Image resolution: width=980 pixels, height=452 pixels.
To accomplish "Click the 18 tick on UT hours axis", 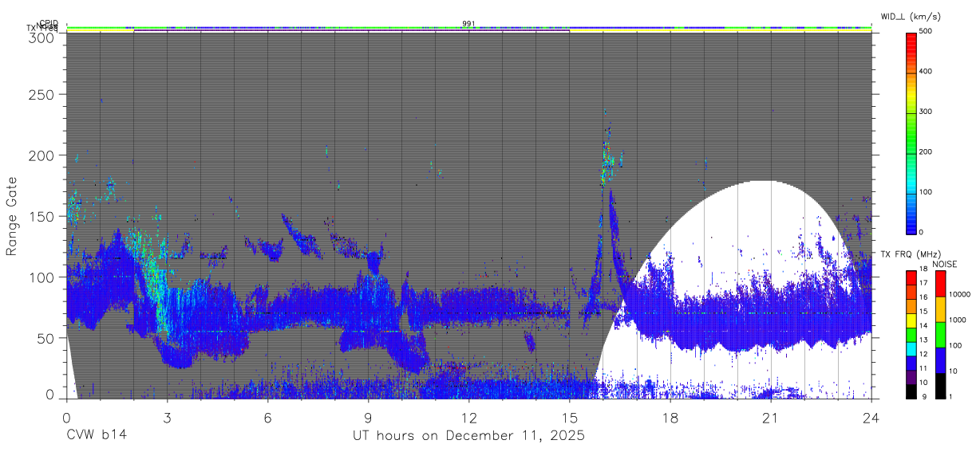I will 670,417.
